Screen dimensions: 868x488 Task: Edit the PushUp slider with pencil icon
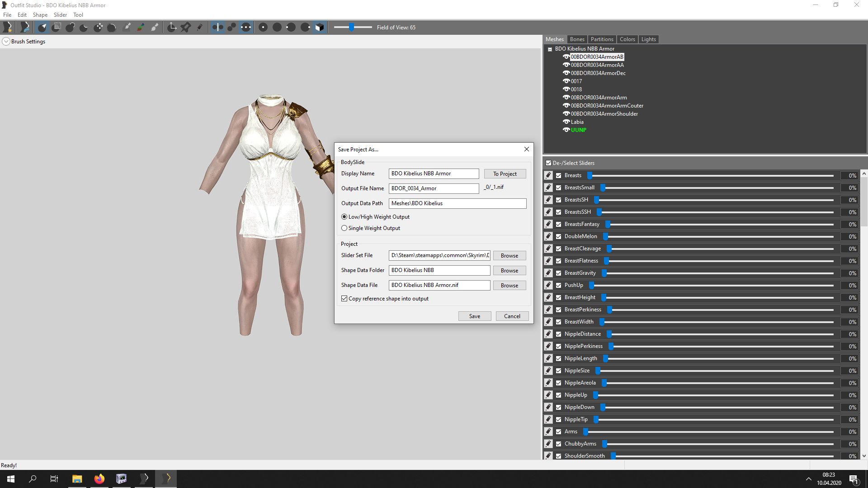548,285
